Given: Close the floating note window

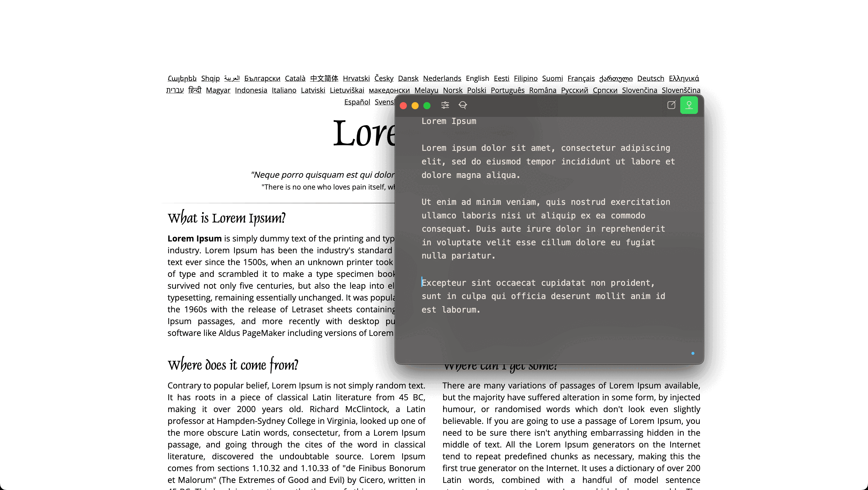Looking at the screenshot, I should click(x=403, y=106).
